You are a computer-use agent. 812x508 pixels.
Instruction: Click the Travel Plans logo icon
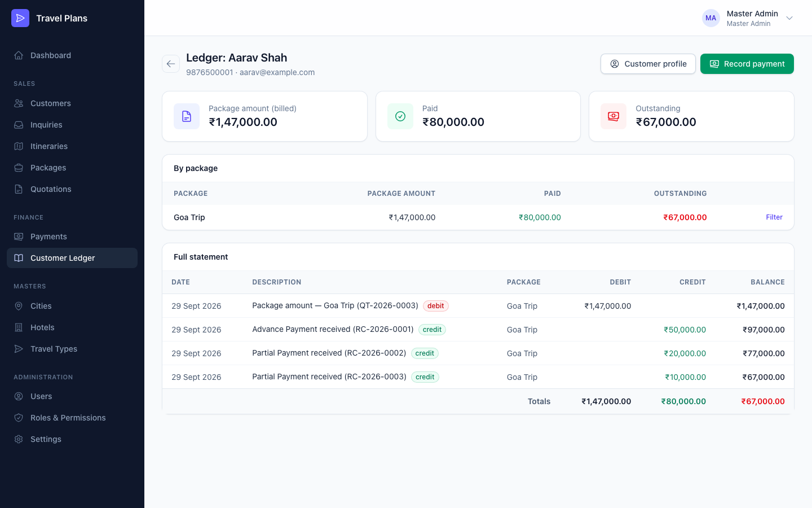coord(20,18)
